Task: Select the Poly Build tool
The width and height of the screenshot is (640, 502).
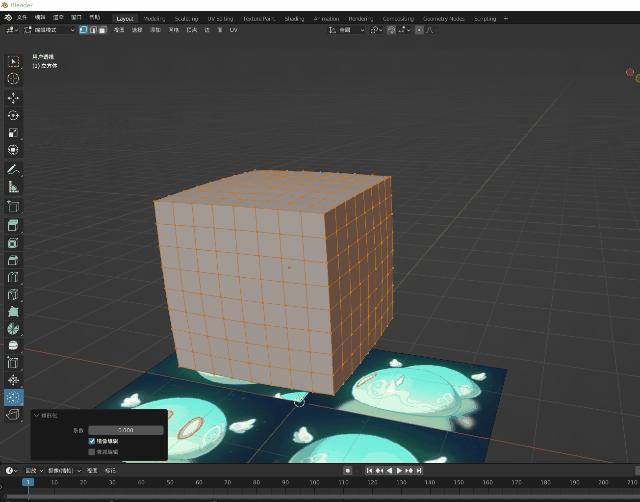Action: [x=13, y=311]
